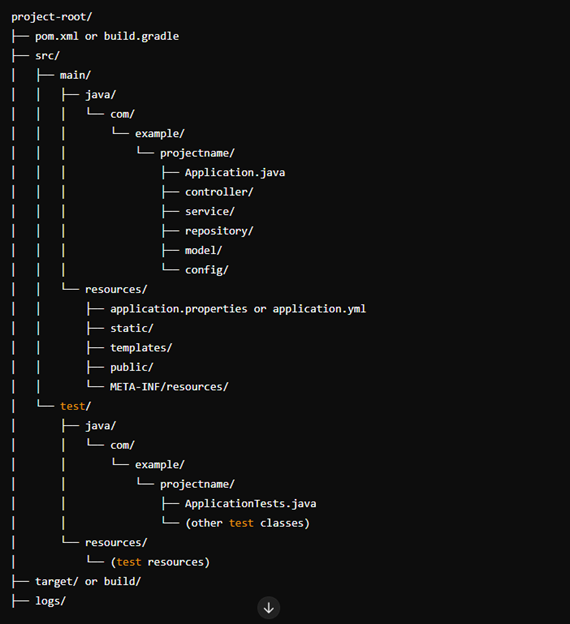Click target/ or build/ entry
Screen dimensions: 570x624
pyautogui.click(x=88, y=582)
